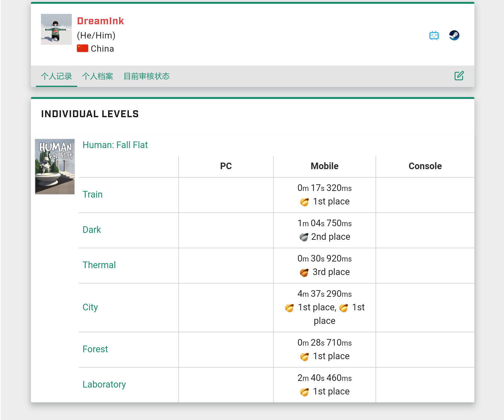Switch to the 个人档案 tab
The image size is (504, 420).
98,76
